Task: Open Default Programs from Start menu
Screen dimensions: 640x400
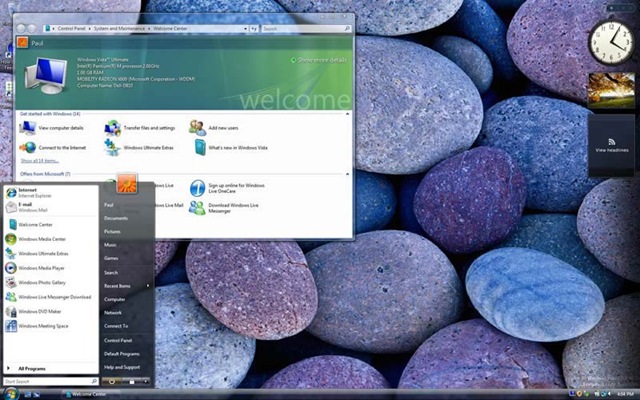Action: [x=122, y=354]
